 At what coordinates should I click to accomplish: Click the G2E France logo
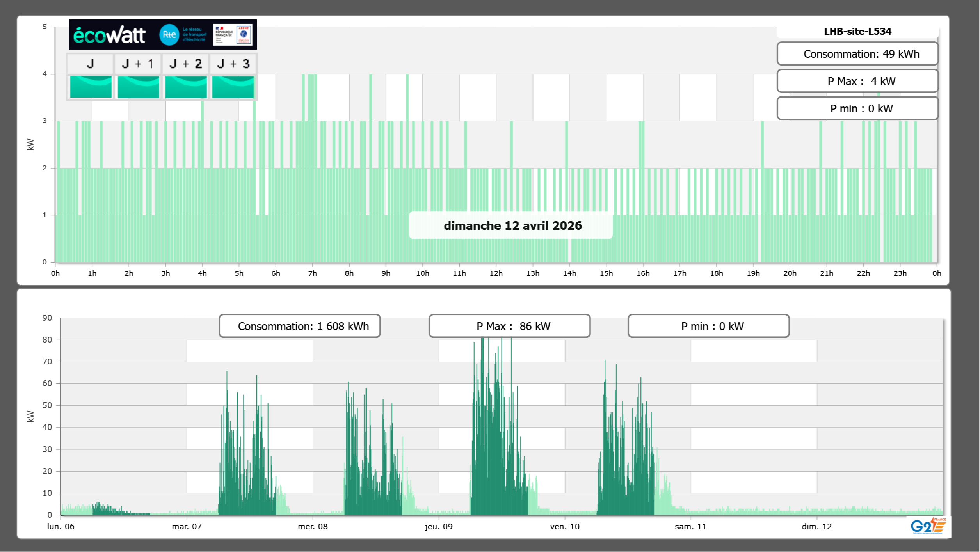(928, 526)
